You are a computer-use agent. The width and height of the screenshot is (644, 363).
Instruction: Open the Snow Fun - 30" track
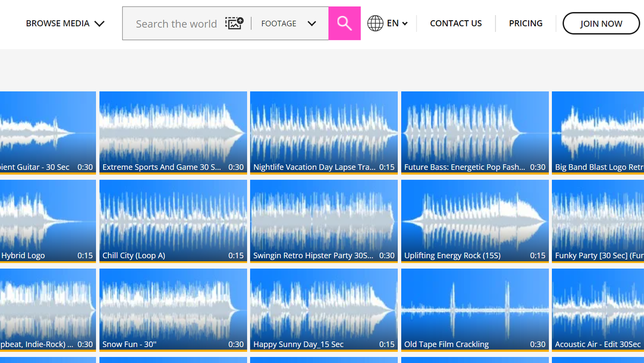173,309
